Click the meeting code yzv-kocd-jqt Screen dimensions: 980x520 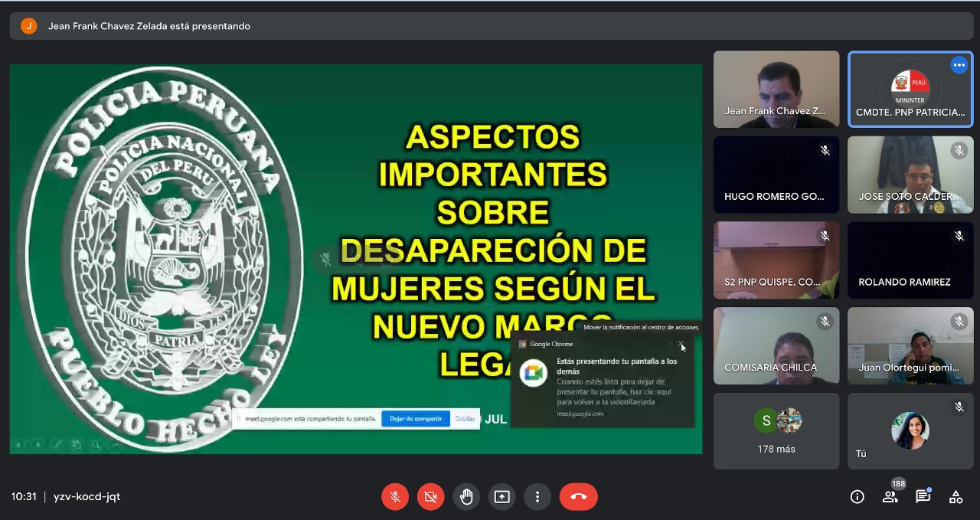click(87, 497)
